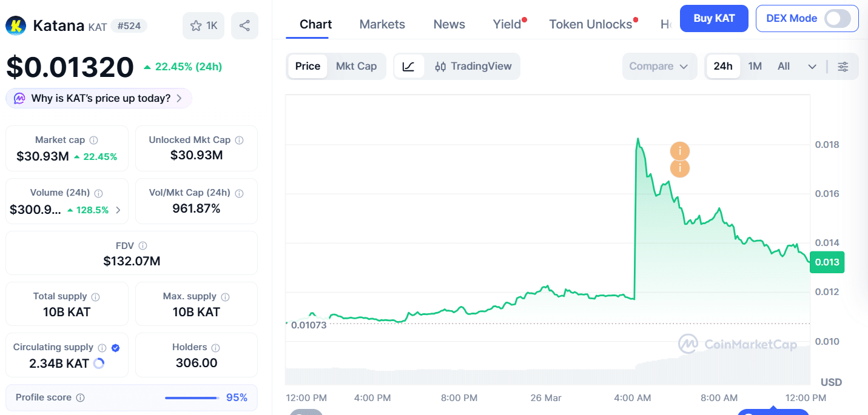Open the chart settings sliders icon
Image resolution: width=868 pixels, height=415 pixels.
pyautogui.click(x=843, y=67)
